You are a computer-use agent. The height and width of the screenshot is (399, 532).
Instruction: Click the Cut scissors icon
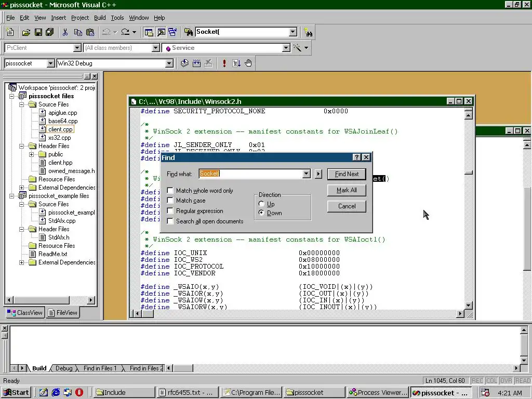pos(65,32)
